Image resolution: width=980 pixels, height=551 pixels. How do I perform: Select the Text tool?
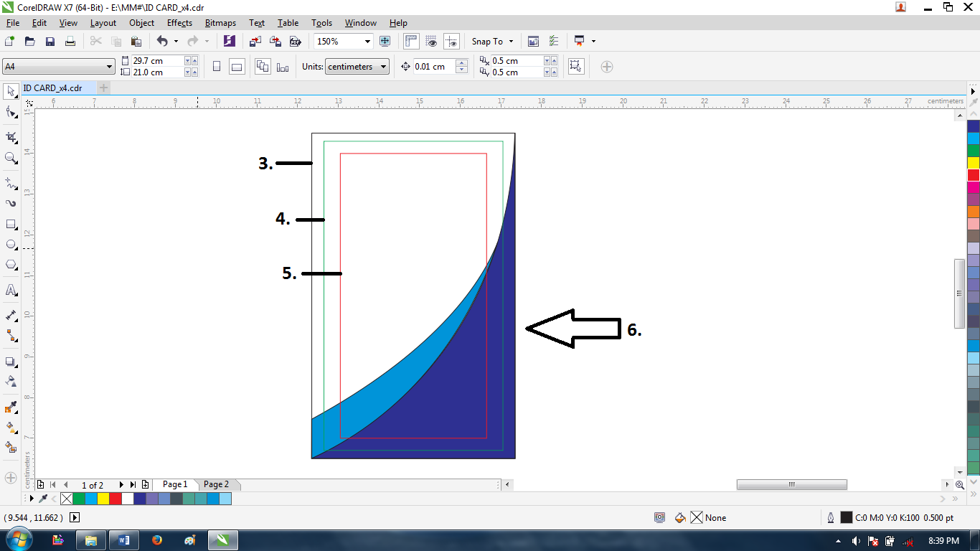[x=10, y=291]
